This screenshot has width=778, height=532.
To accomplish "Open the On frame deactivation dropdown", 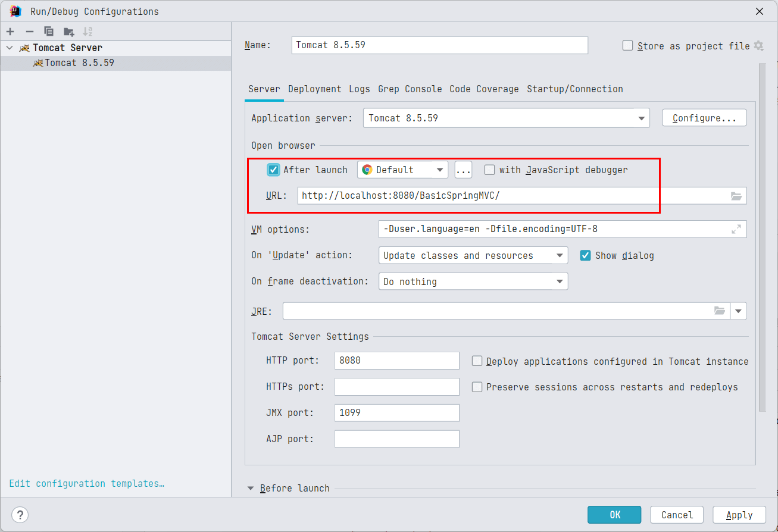I will click(473, 281).
